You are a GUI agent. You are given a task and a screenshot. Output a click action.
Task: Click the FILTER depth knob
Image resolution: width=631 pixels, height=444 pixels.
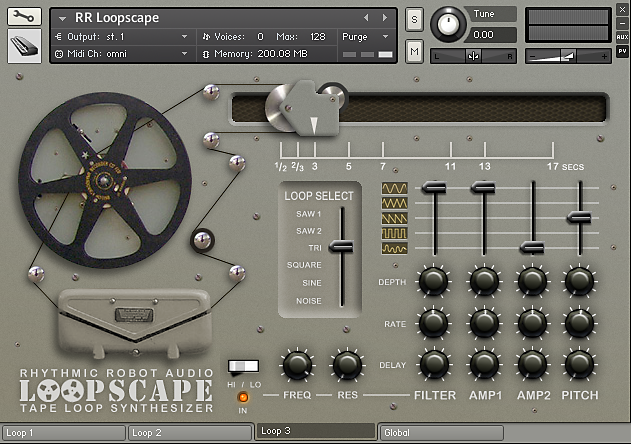[x=433, y=281]
